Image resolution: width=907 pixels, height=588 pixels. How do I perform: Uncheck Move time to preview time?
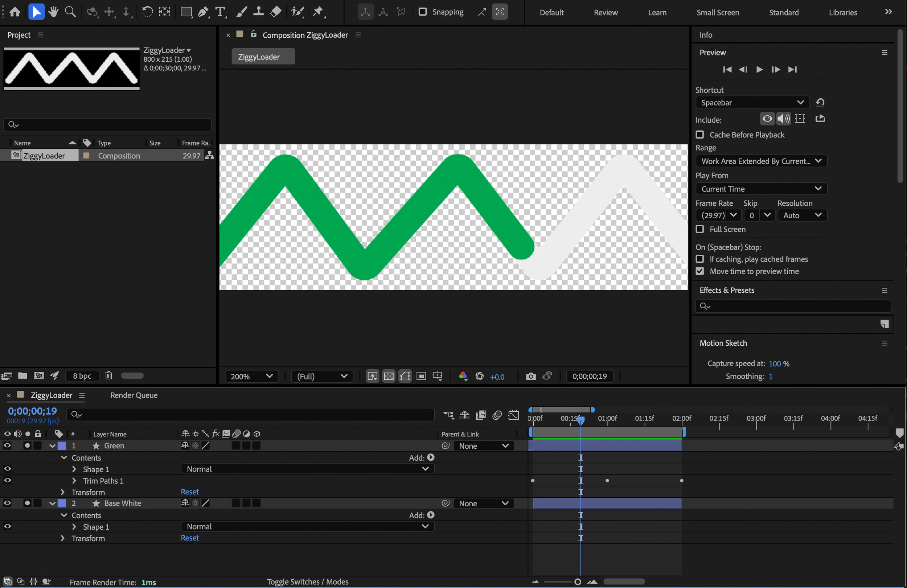pos(700,271)
